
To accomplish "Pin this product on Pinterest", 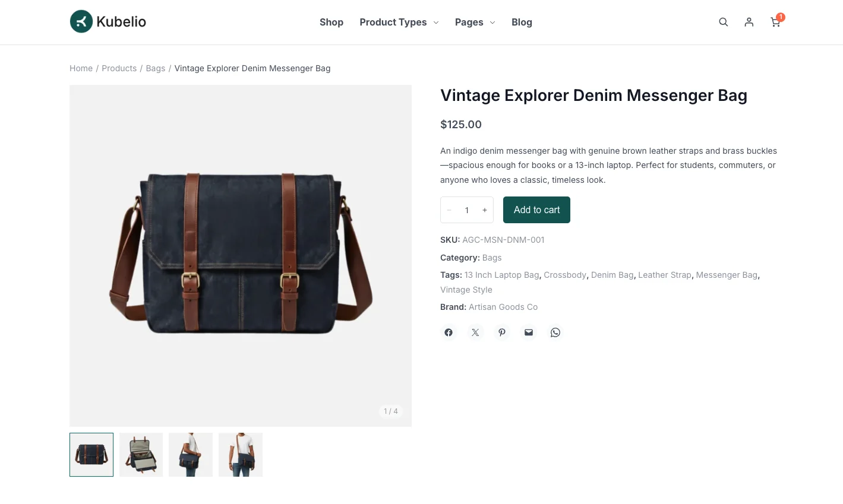I will [x=502, y=332].
